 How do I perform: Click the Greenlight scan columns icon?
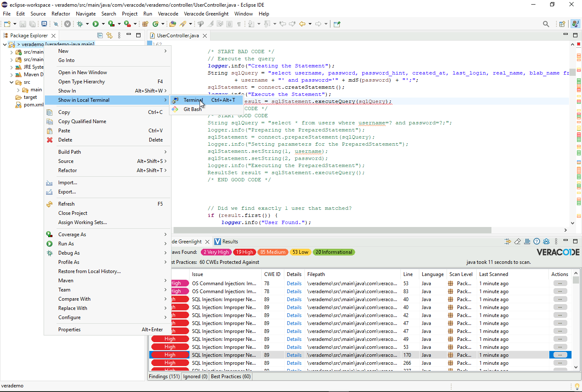click(x=527, y=242)
